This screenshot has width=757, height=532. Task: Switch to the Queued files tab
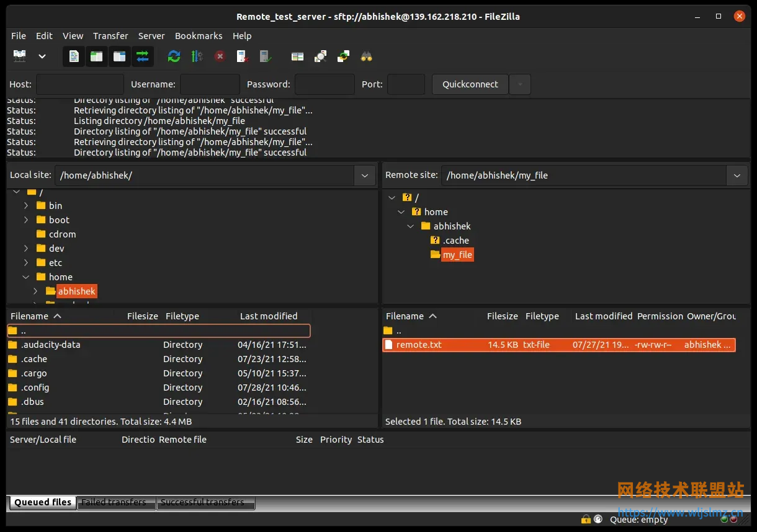[43, 502]
